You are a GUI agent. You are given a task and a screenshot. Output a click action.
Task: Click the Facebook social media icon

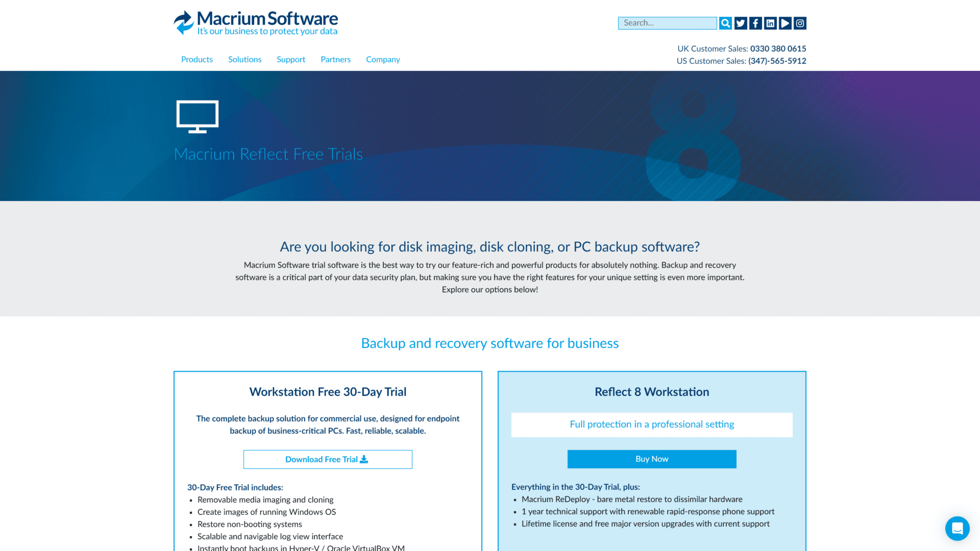[x=755, y=23]
